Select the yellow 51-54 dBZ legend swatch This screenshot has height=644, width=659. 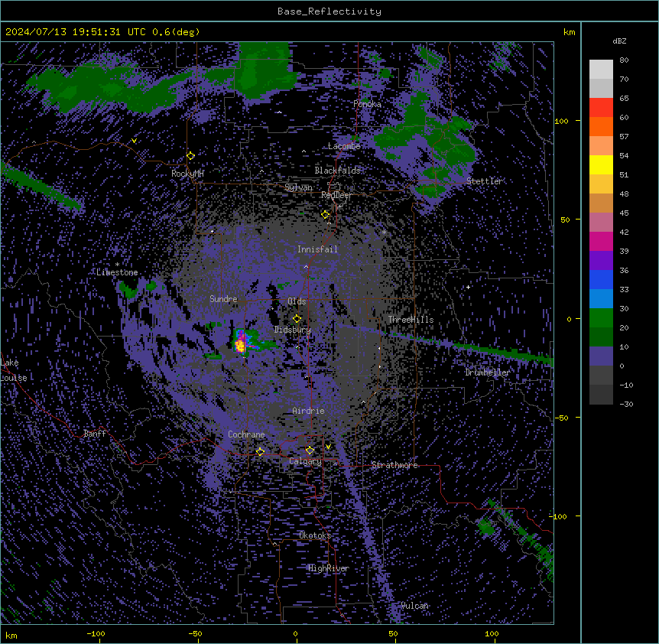click(x=601, y=164)
